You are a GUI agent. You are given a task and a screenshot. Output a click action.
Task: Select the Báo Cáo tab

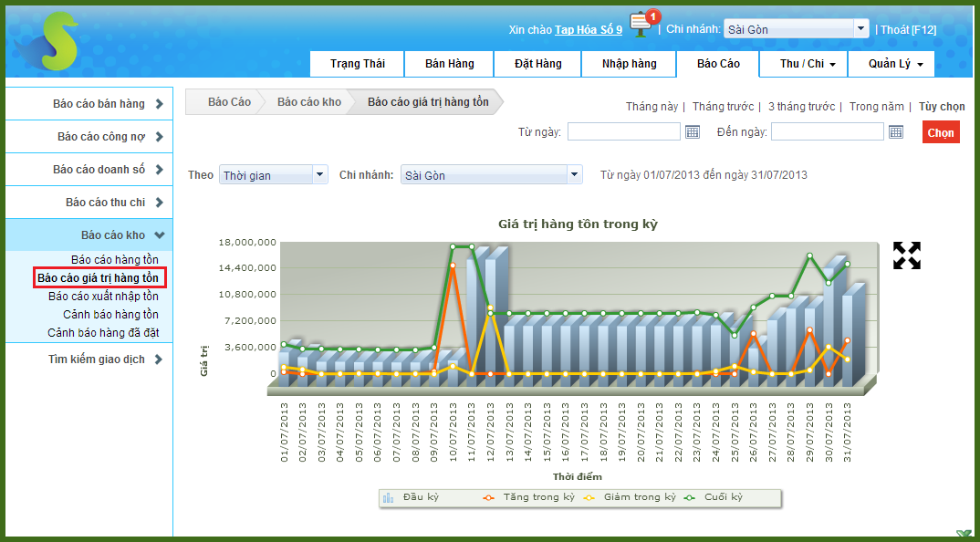click(x=718, y=64)
